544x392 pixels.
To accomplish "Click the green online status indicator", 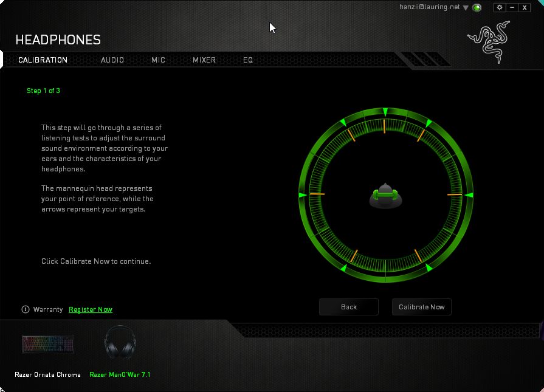I will pos(477,8).
